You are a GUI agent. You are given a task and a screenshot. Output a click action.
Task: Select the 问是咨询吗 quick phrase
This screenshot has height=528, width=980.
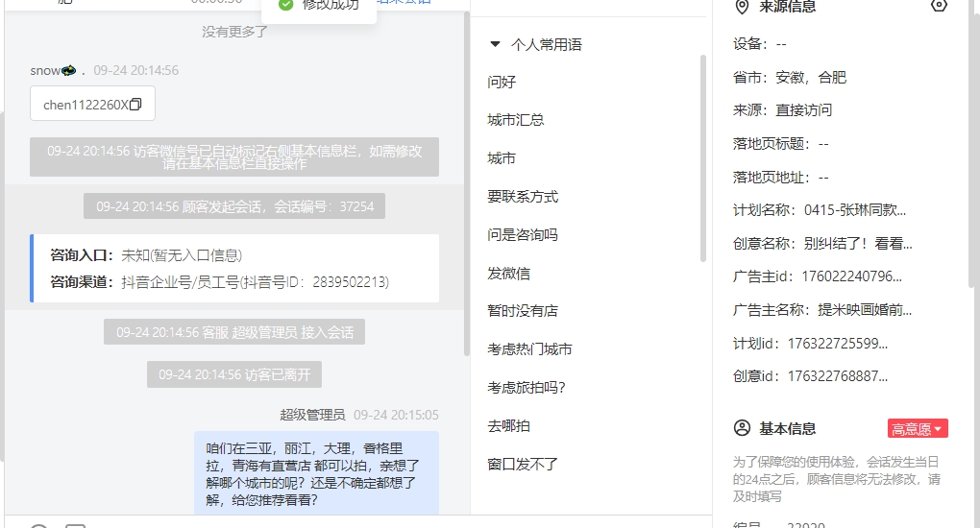[523, 234]
